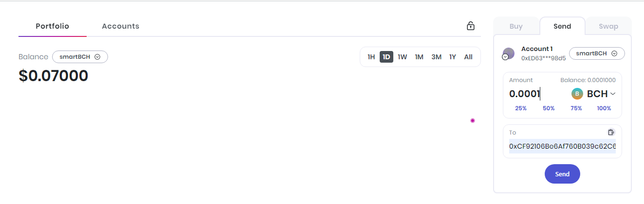Image resolution: width=644 pixels, height=204 pixels.
Task: Click the BCH coin logo icon
Action: tap(577, 94)
